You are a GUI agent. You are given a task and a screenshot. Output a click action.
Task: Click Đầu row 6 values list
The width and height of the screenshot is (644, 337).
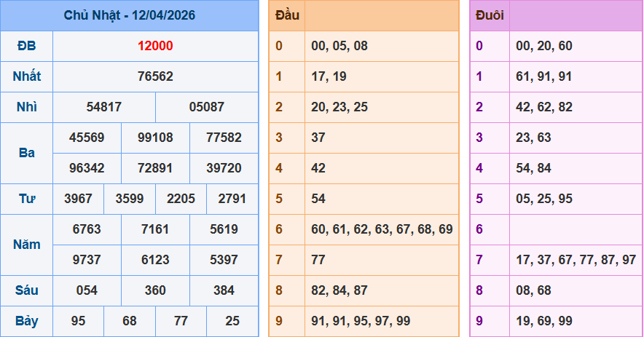[382, 229]
